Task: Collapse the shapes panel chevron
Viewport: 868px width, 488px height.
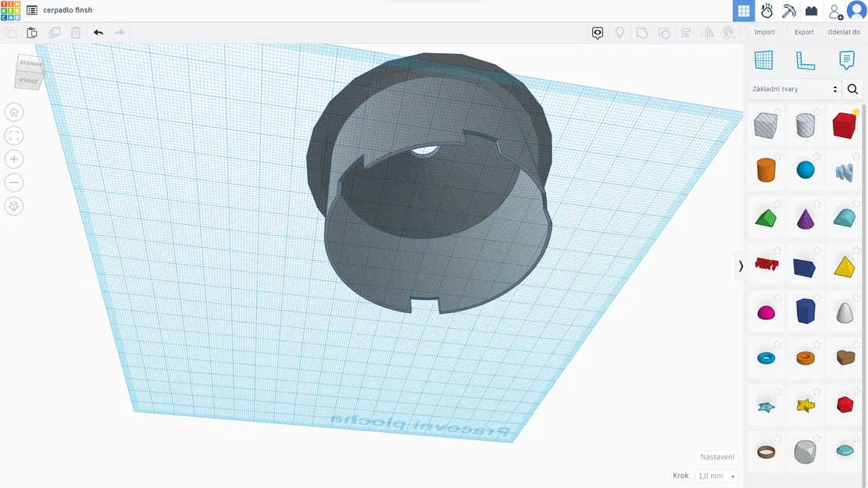Action: (x=741, y=266)
